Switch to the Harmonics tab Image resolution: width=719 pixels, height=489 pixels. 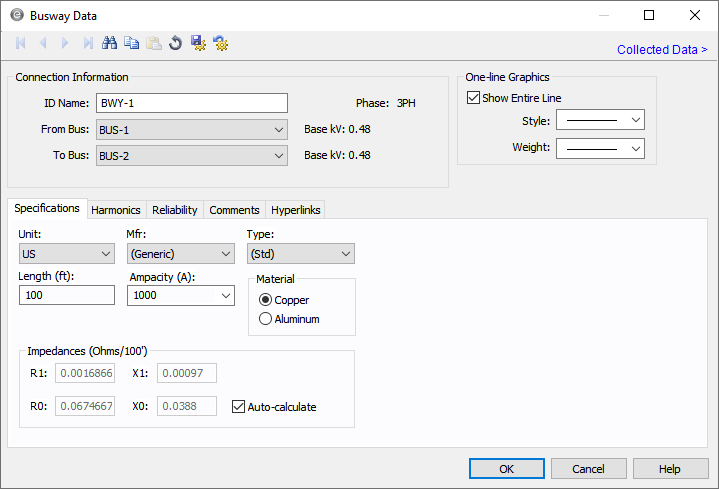coord(116,210)
